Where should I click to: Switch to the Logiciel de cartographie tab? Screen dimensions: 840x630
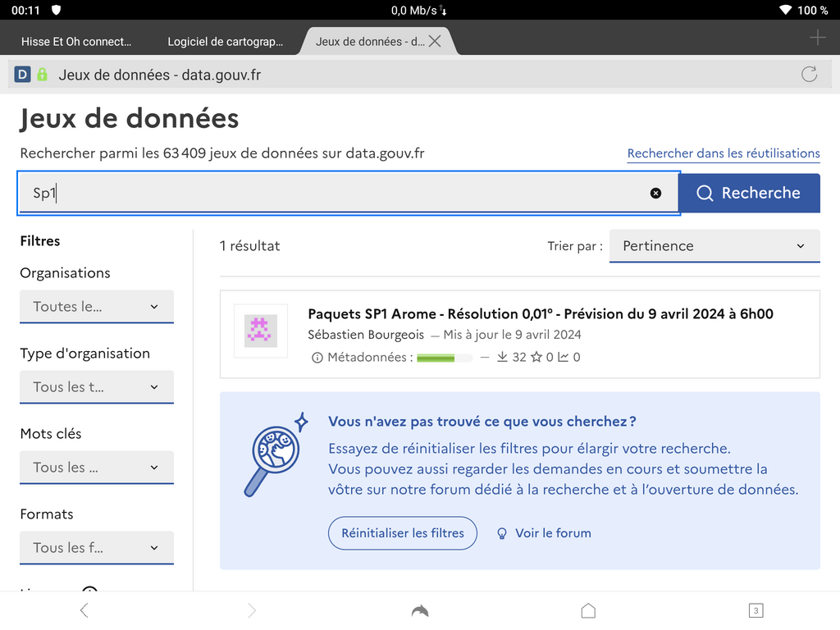coord(225,42)
